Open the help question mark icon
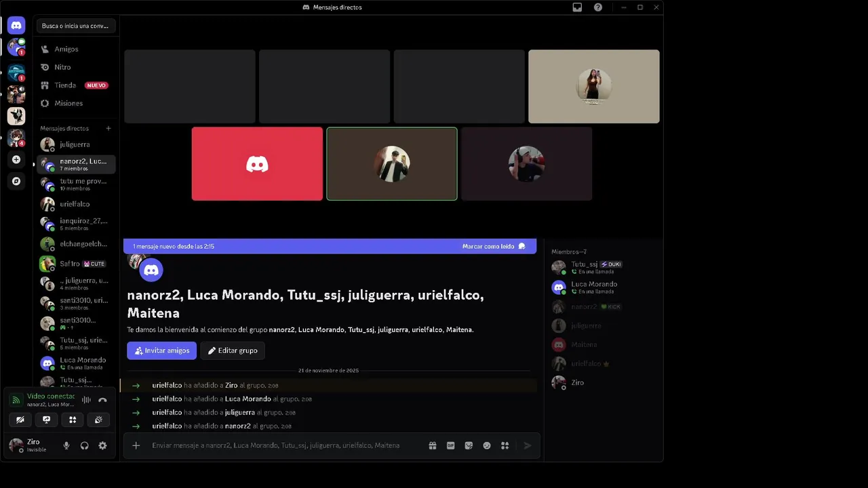This screenshot has width=868, height=488. [x=598, y=7]
